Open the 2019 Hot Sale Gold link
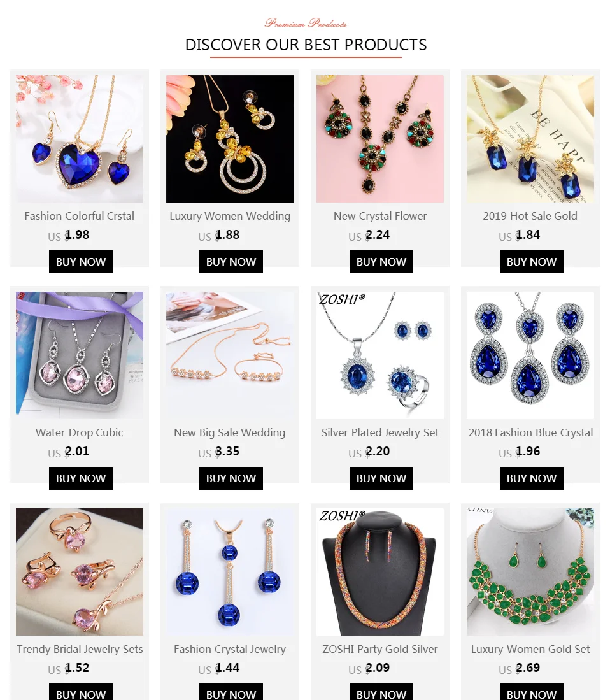 (x=530, y=216)
